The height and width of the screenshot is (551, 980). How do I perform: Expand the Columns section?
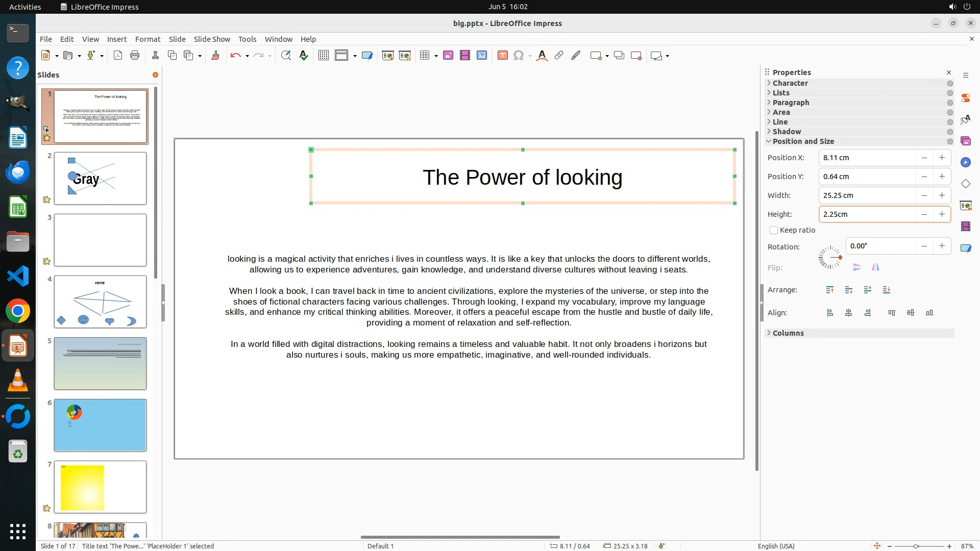tap(788, 333)
